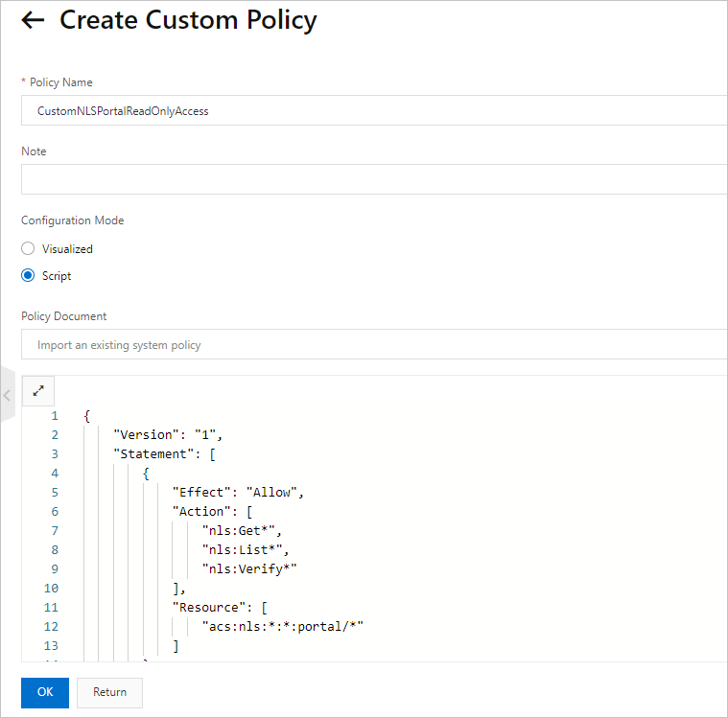Click the "acs:nls:*:*:portal/*" resource entry
728x718 pixels.
(283, 627)
